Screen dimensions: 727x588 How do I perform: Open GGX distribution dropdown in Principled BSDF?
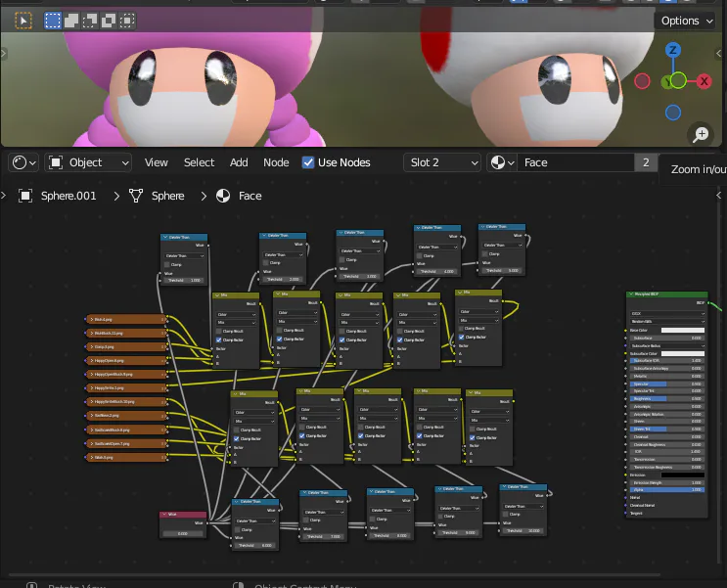click(667, 314)
